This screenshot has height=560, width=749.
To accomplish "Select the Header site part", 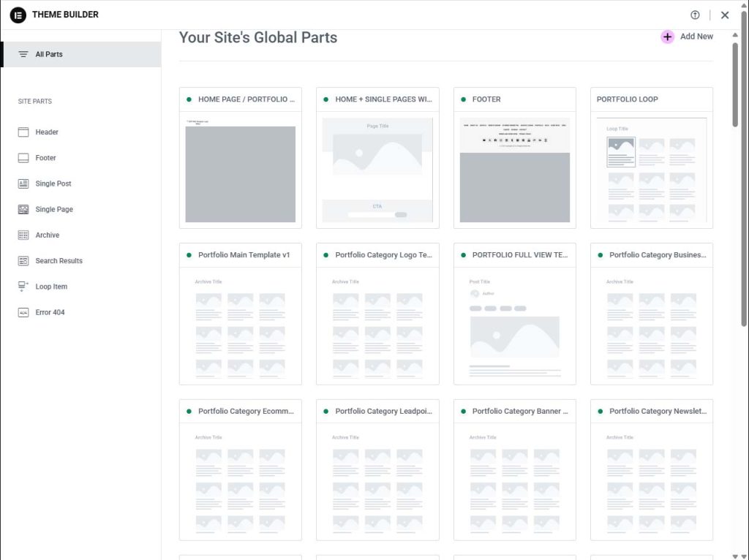I will coord(48,132).
